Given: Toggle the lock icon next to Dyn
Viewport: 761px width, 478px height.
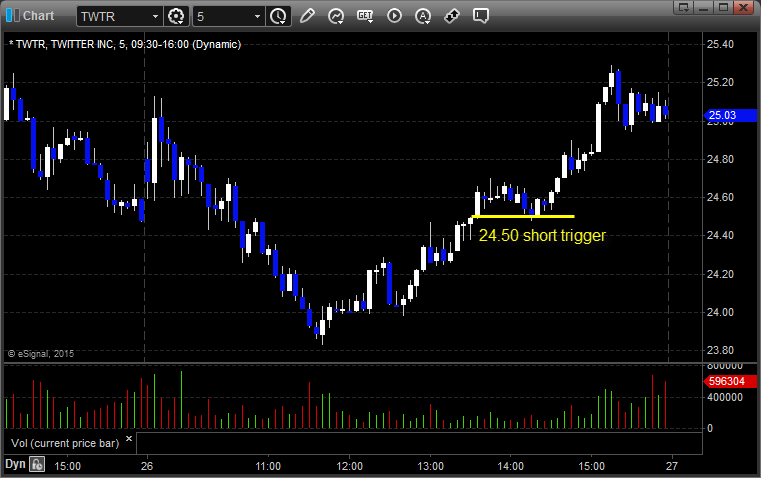Looking at the screenshot, I should point(37,464).
